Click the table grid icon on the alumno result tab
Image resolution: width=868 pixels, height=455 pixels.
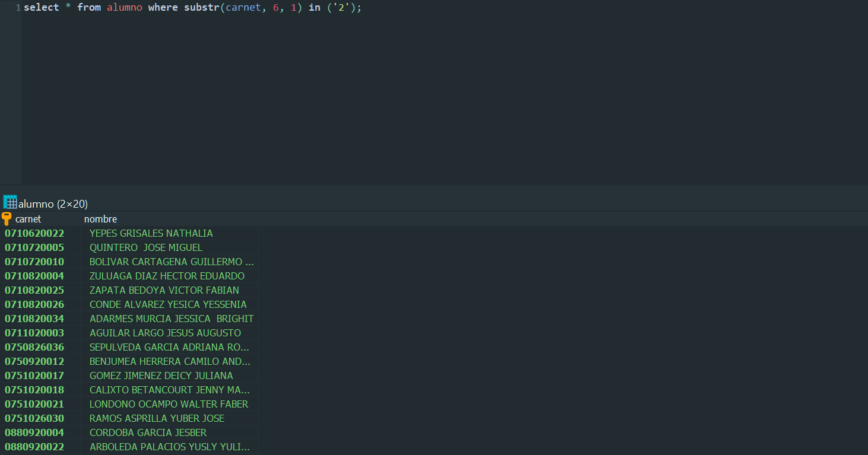[10, 202]
